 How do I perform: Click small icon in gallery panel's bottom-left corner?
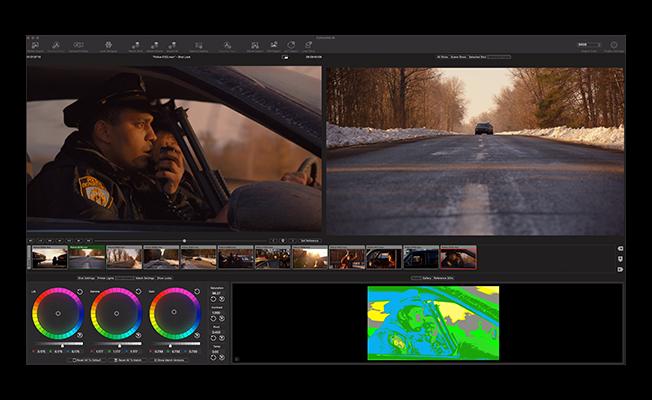(x=237, y=359)
